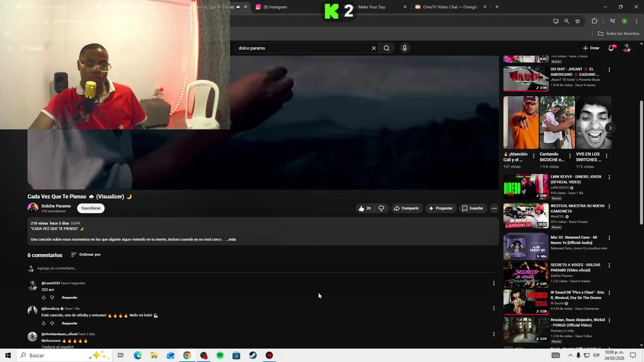Open Ordenar por sorting dropdown

point(86,254)
